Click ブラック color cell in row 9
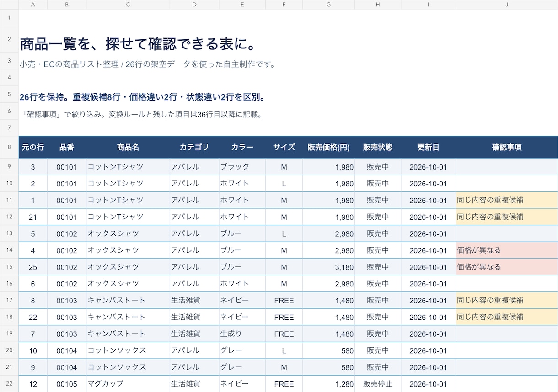558x392 pixels. coord(242,167)
